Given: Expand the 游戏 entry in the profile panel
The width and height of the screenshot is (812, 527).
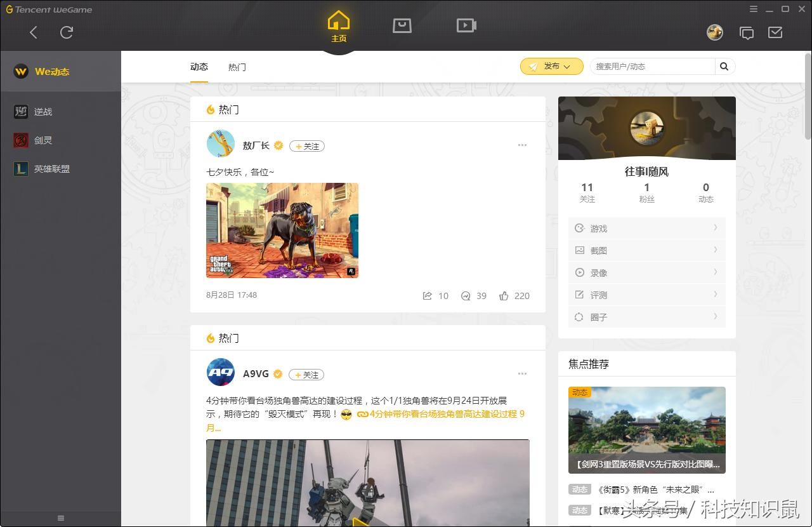Looking at the screenshot, I should pyautogui.click(x=646, y=229).
